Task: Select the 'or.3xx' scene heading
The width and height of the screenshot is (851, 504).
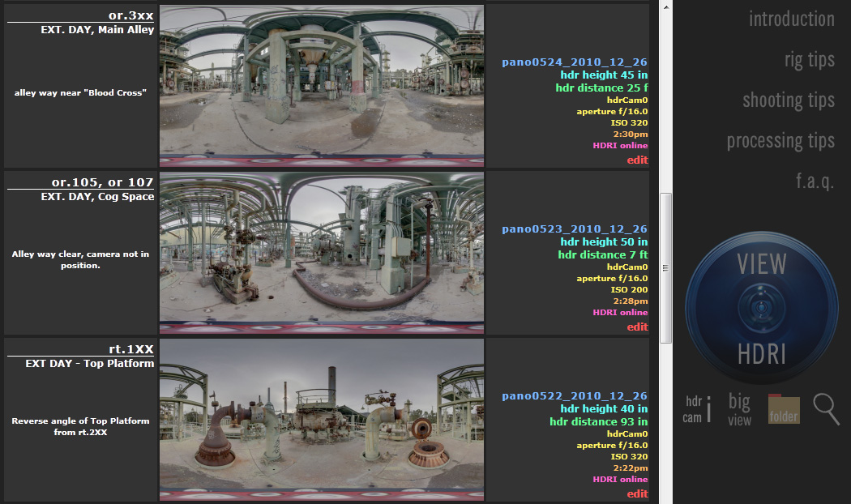Action: (130, 15)
